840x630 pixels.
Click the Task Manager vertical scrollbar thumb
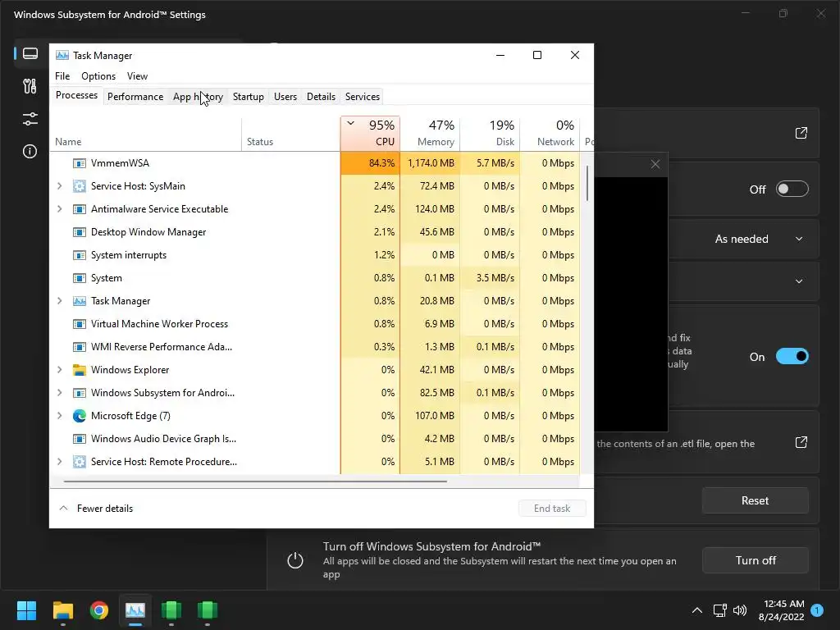click(587, 183)
